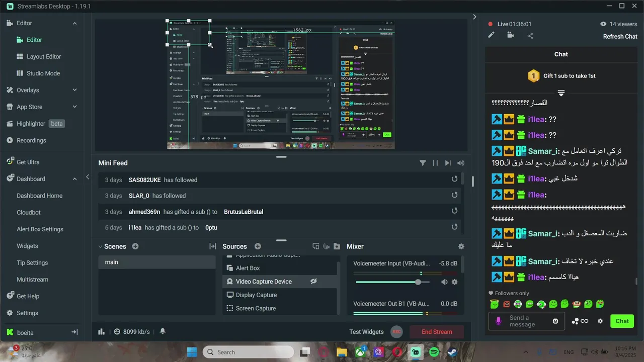Expand the App Store sidebar menu
Image resolution: width=644 pixels, height=362 pixels.
(x=74, y=107)
